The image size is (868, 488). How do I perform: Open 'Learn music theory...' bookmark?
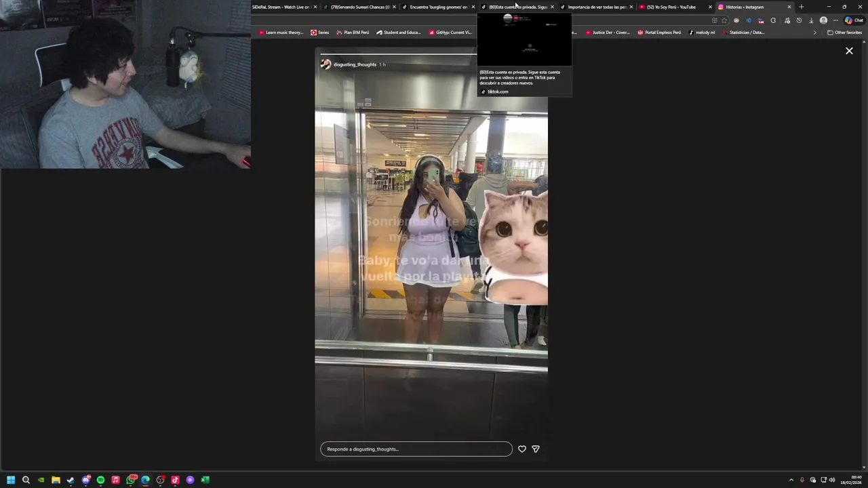[281, 33]
